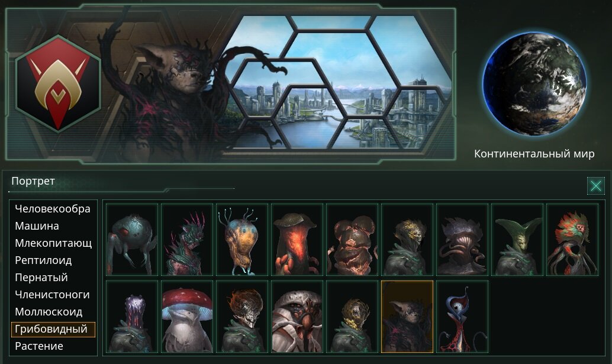Switch to the Машина category
Image resolution: width=612 pixels, height=364 pixels.
[x=37, y=226]
